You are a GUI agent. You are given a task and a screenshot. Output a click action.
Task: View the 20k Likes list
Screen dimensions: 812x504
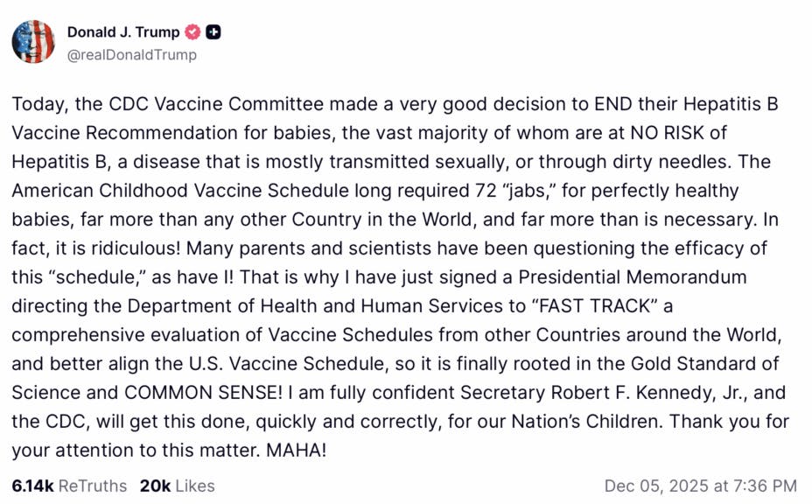(177, 486)
